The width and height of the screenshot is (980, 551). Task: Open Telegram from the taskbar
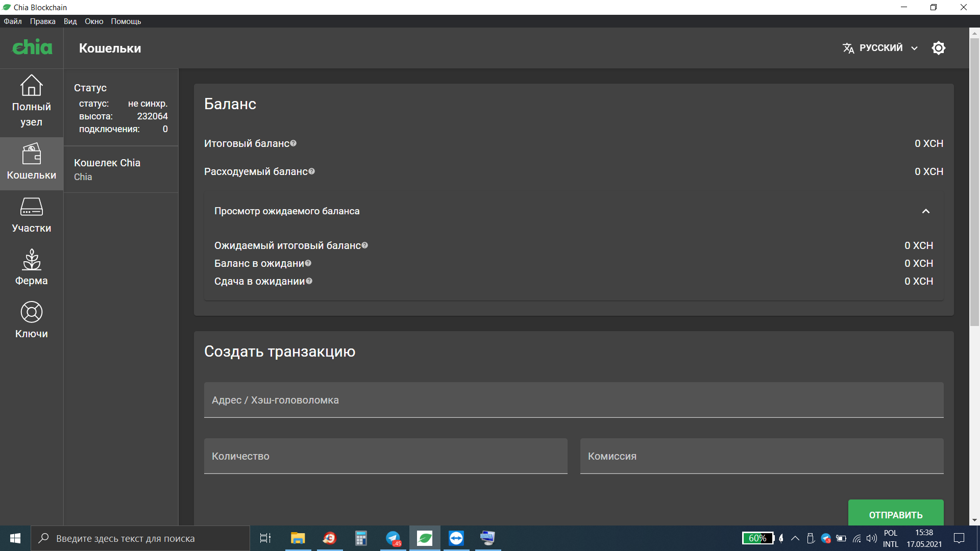[393, 538]
